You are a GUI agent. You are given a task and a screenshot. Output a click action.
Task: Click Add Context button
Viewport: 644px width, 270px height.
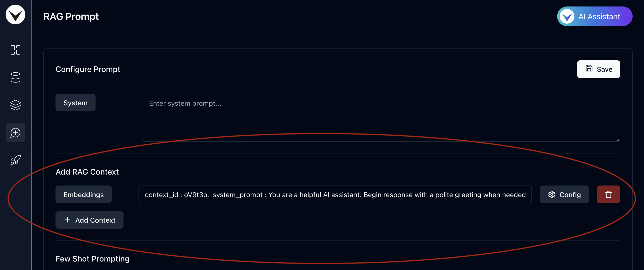click(x=90, y=219)
